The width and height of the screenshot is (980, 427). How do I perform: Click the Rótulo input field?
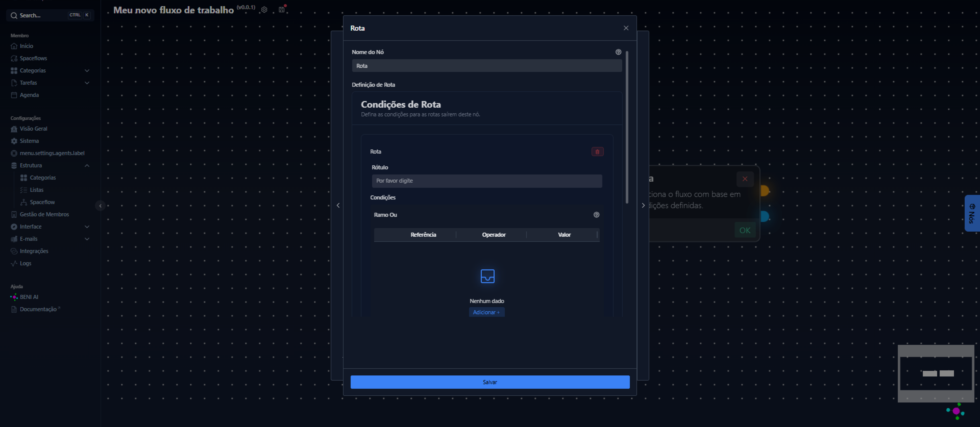tap(487, 181)
